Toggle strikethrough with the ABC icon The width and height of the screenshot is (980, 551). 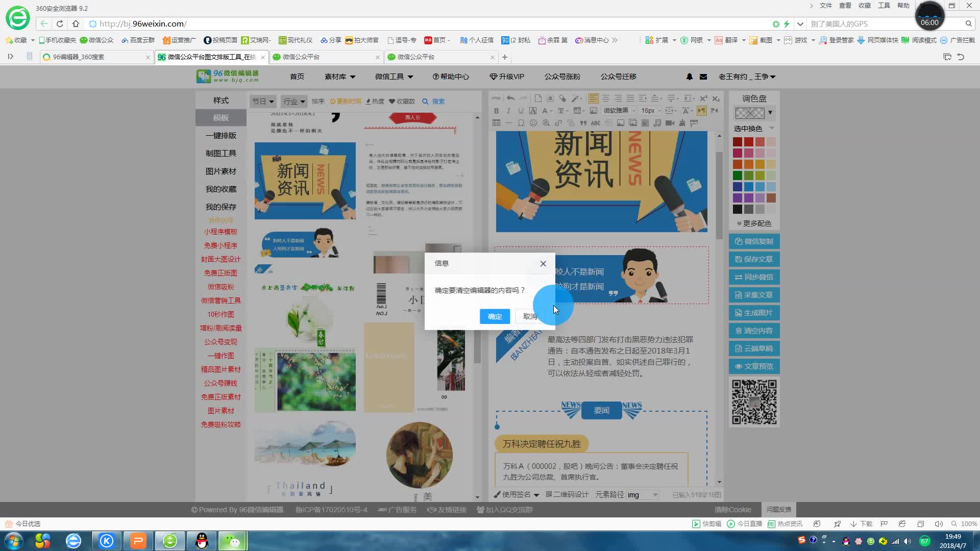[596, 123]
